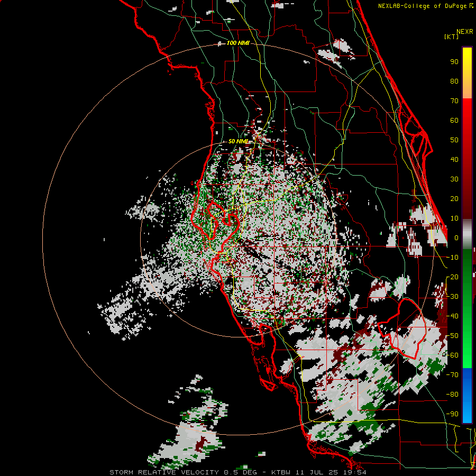This screenshot has height=476, width=476.
Task: Click the 70 value on the velocity scale
Action: [x=454, y=101]
